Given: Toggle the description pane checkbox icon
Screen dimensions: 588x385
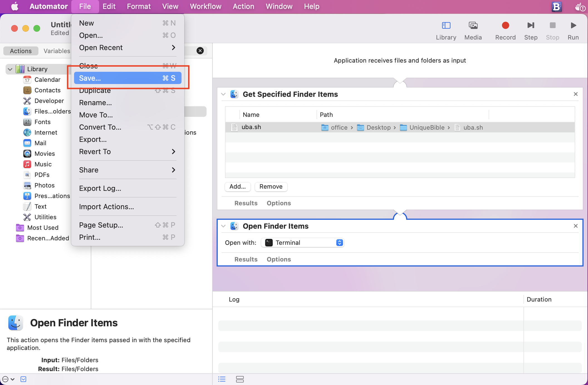Looking at the screenshot, I should [23, 379].
